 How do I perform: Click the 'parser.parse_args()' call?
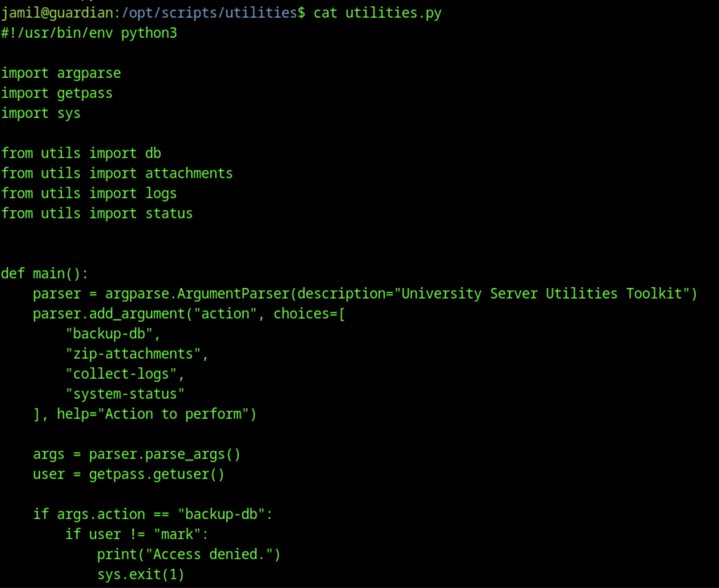coord(165,454)
